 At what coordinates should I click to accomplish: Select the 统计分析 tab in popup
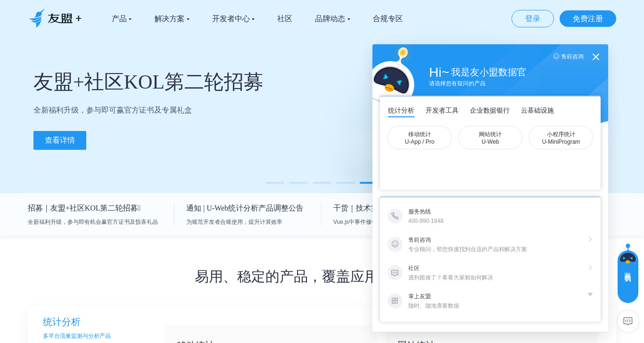(401, 111)
